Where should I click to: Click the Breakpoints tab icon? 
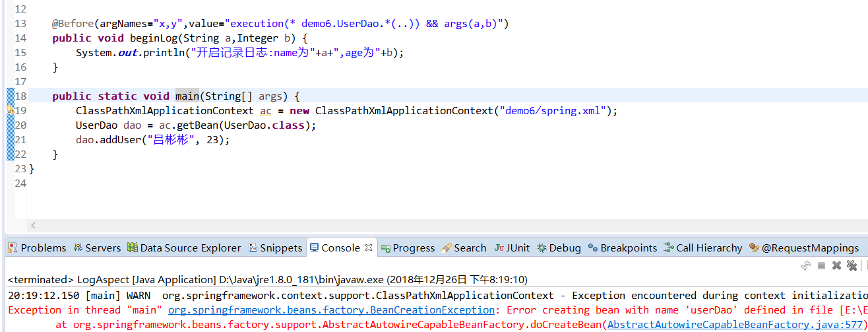tap(593, 248)
